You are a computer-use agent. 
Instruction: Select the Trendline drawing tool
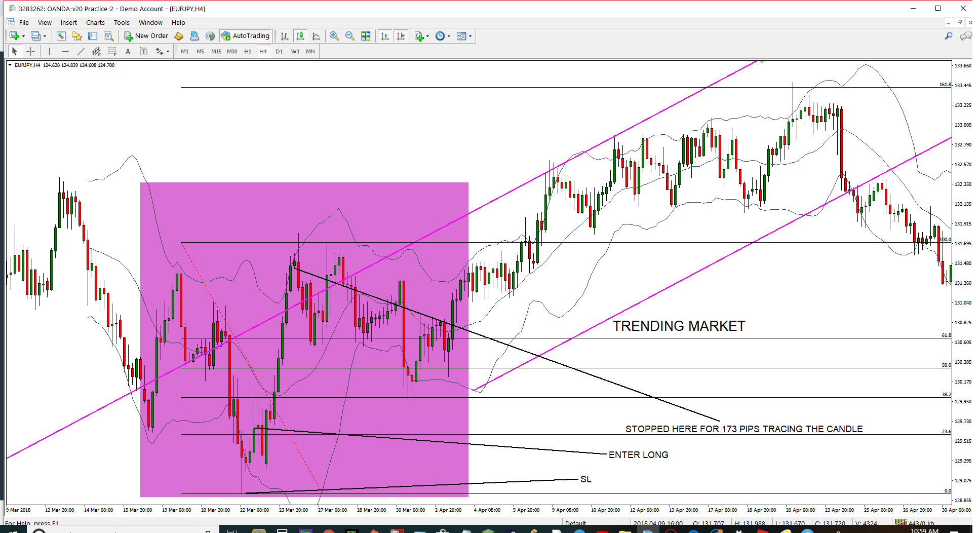(81, 51)
